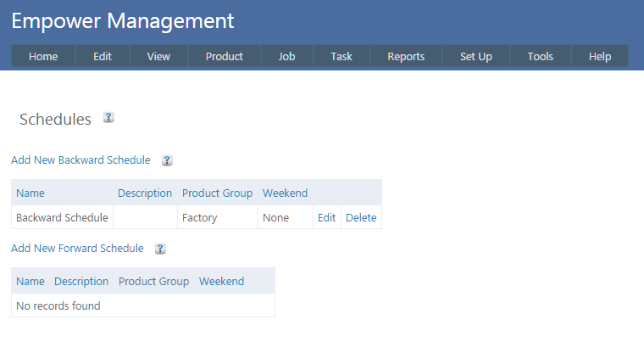Image resolution: width=644 pixels, height=353 pixels.
Task: Open the Edit menu in navigation bar
Action: point(103,56)
